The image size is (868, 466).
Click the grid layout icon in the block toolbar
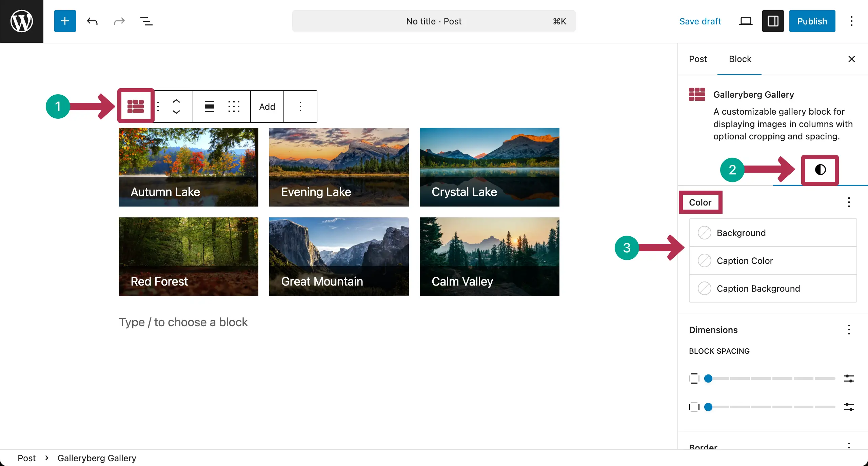(x=234, y=106)
